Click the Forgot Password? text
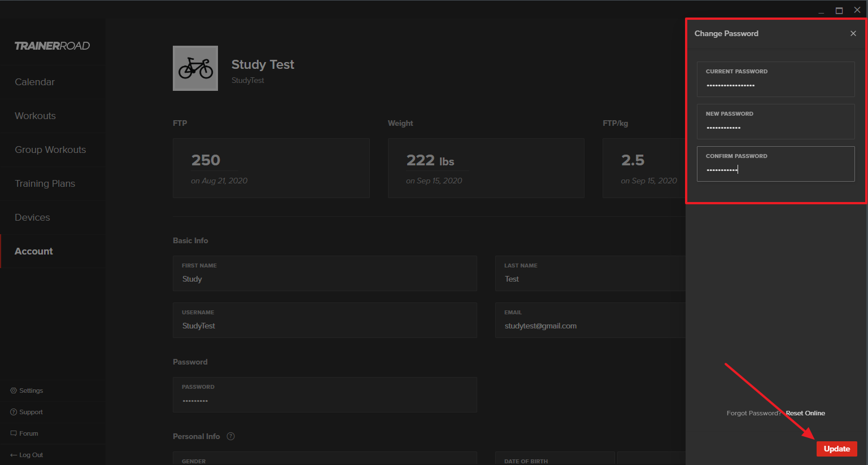This screenshot has width=868, height=465. point(754,413)
